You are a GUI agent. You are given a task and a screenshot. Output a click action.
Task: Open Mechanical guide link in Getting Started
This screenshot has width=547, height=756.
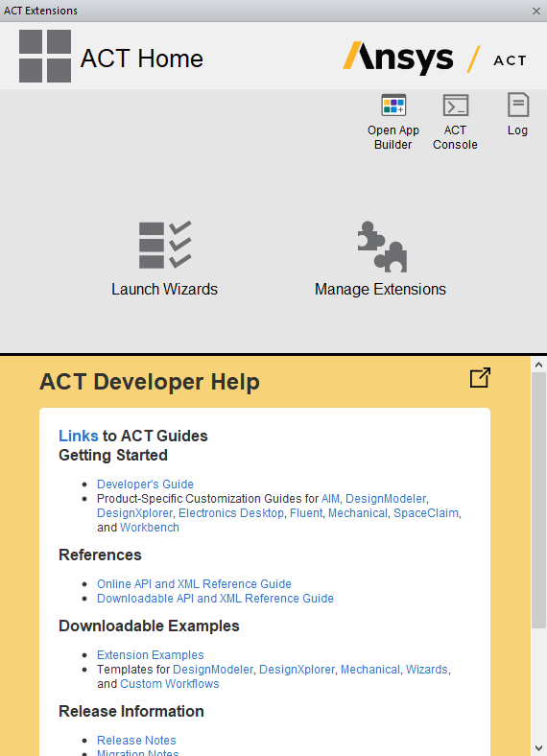pyautogui.click(x=358, y=513)
